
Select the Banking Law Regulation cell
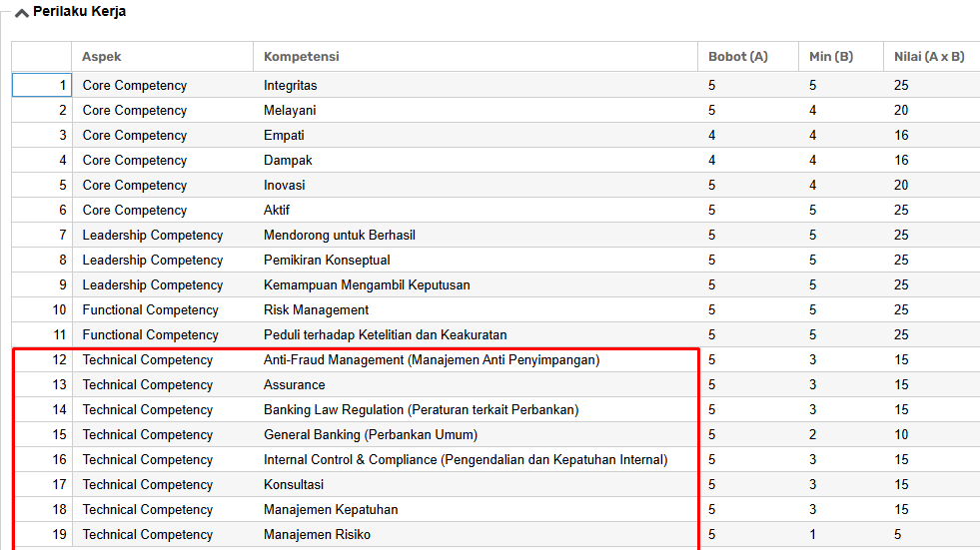(475, 409)
